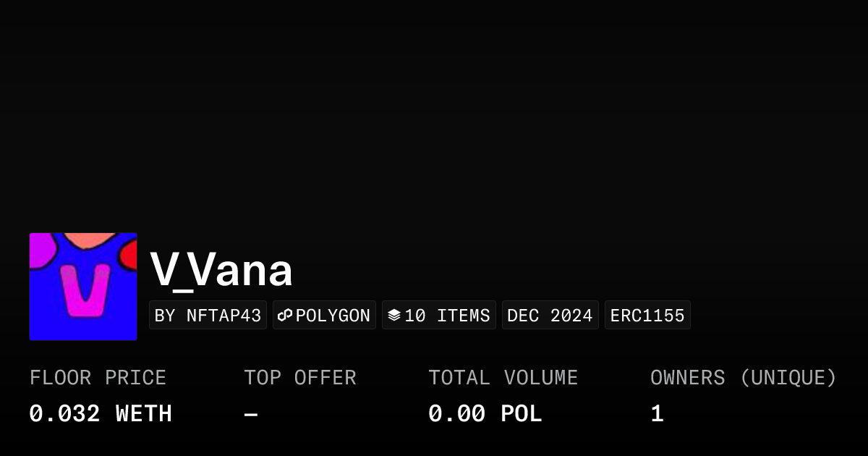Select the POLYGON text label
This screenshot has height=456, width=868.
(x=333, y=316)
